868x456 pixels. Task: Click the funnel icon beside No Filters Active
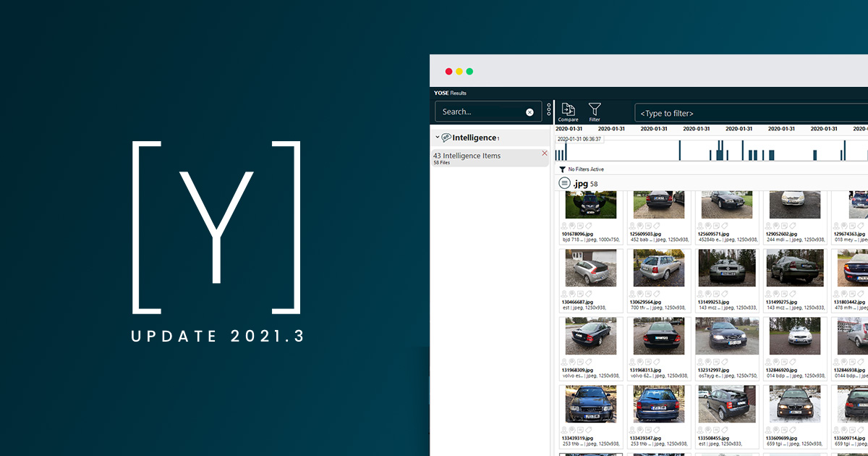pyautogui.click(x=562, y=169)
